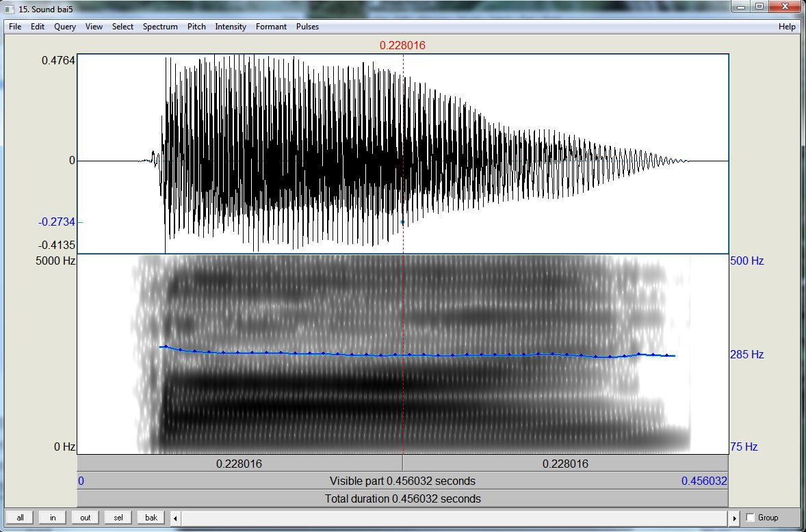This screenshot has width=806, height=532.
Task: Click the Praat window icon in title bar
Action: (x=10, y=10)
